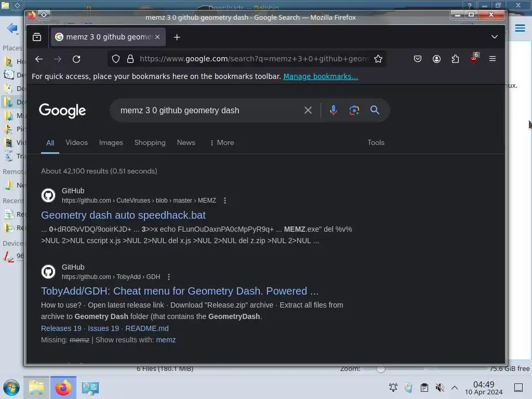
Task: Click Dolphin back arrow button
Action: pos(12,28)
